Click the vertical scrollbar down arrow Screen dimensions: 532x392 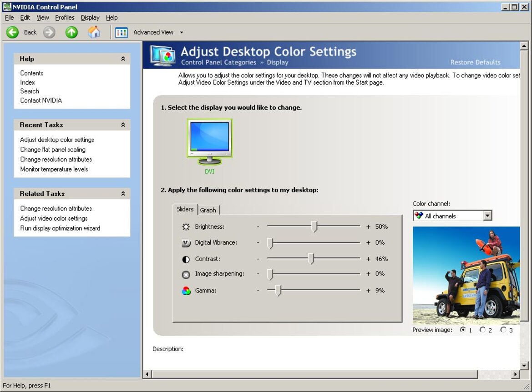(524, 366)
